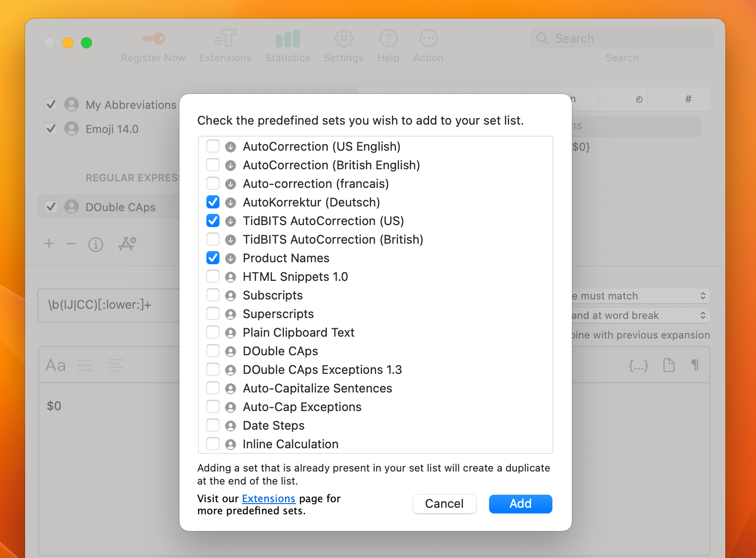Screen dimensions: 756x558
Task: Open the Settings gear icon
Action: point(344,39)
